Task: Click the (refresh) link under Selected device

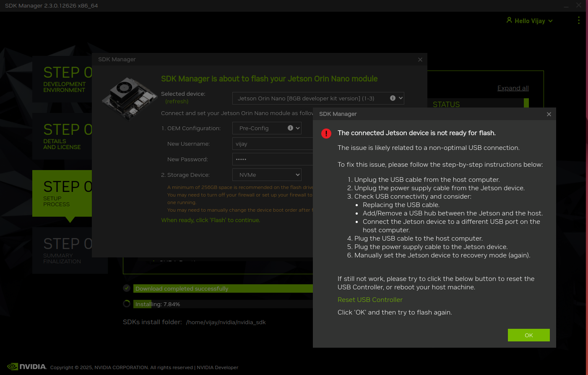Action: pos(177,102)
